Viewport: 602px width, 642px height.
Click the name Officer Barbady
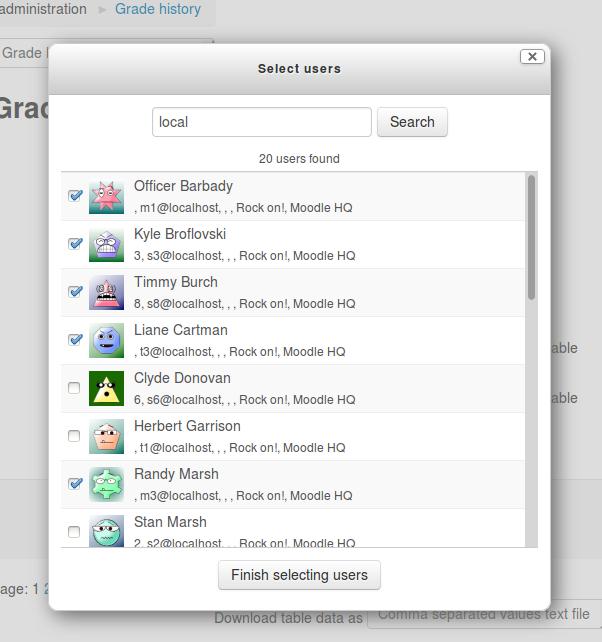[x=183, y=186]
